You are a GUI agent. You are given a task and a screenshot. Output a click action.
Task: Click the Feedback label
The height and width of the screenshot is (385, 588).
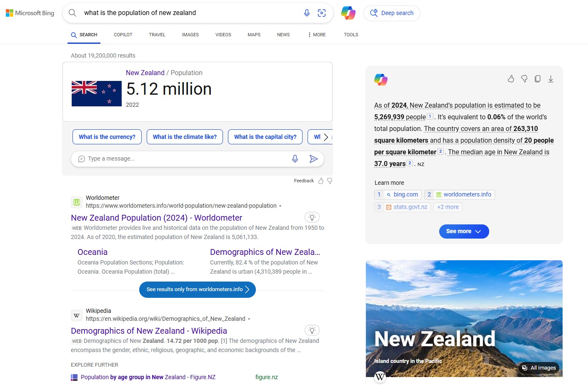point(304,181)
